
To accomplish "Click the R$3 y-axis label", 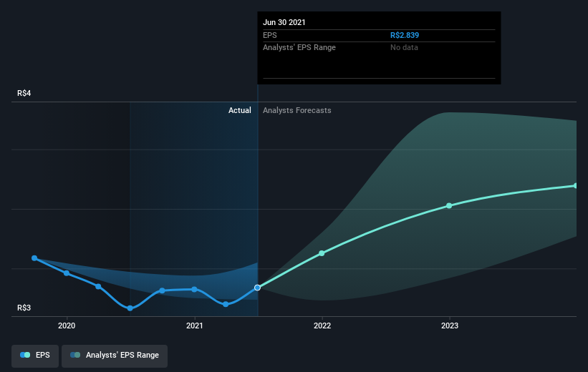I will 24,308.
